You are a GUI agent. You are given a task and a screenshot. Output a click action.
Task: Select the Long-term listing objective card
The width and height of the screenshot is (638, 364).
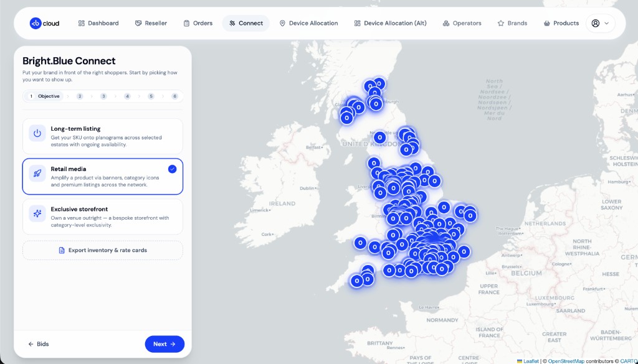tap(103, 136)
